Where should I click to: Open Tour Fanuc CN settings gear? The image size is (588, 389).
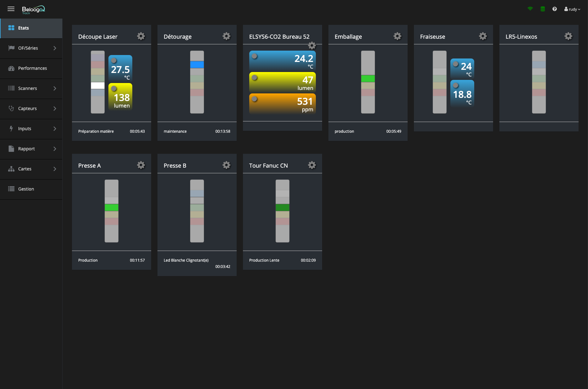[x=312, y=165]
